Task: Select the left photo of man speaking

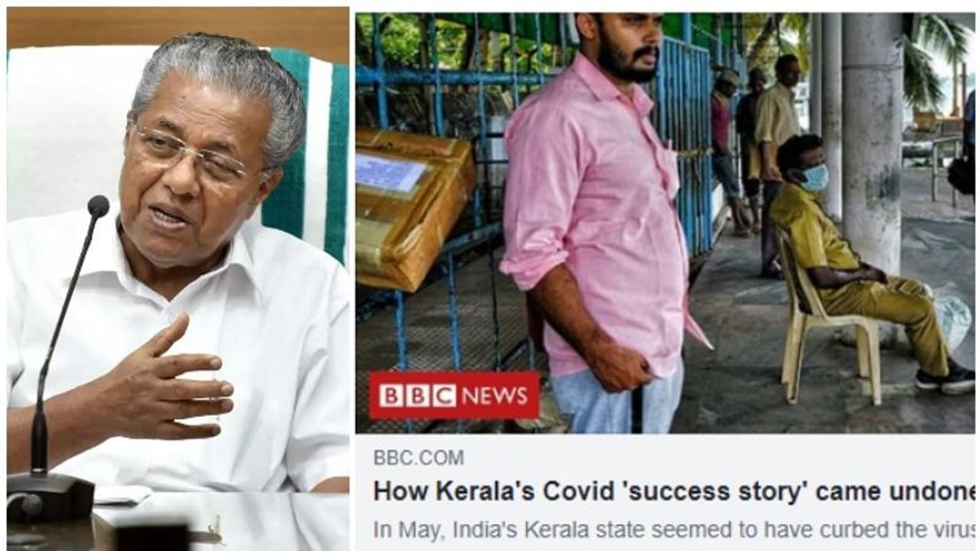Action: click(x=178, y=279)
